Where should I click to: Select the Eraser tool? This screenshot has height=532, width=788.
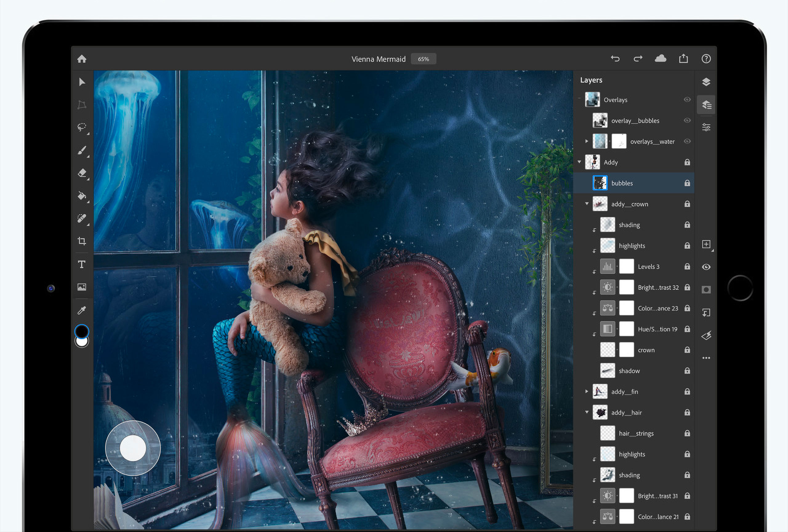point(82,173)
